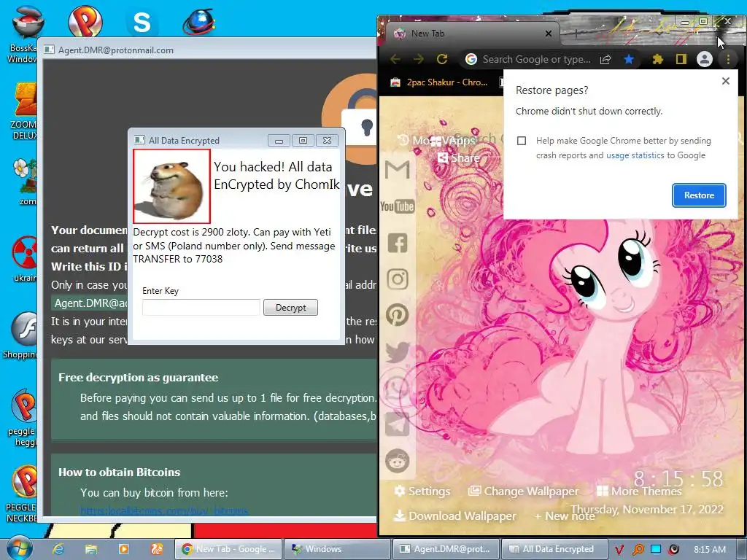Screen dimensions: 747x560
Task: Open the globe browser desktop icon
Action: pyautogui.click(x=198, y=21)
